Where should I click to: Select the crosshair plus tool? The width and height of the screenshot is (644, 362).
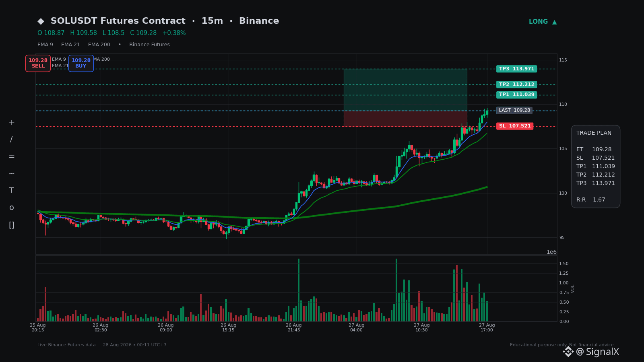pyautogui.click(x=12, y=122)
